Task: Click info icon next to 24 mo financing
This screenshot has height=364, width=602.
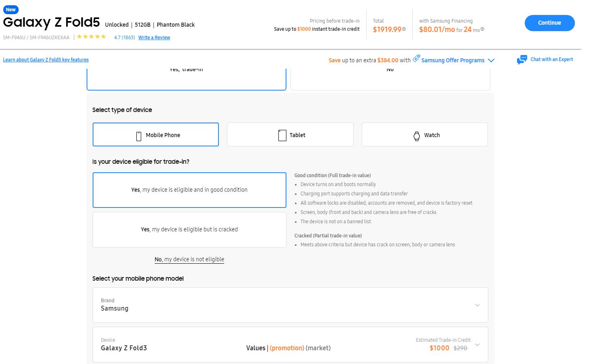Action: click(482, 29)
